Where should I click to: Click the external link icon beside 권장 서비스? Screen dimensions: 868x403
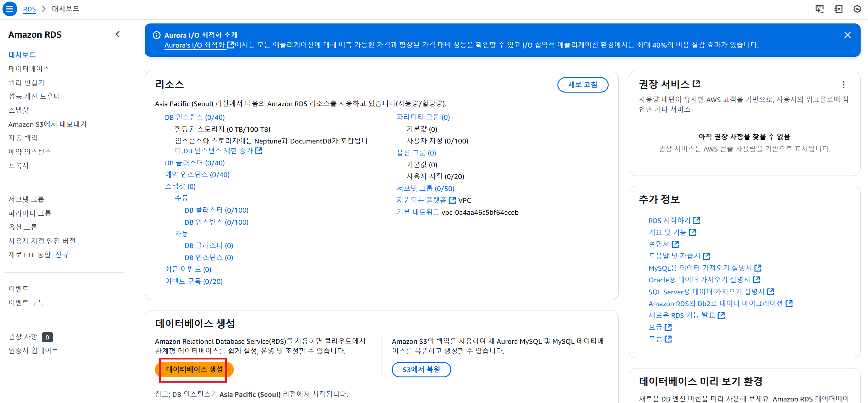pyautogui.click(x=696, y=84)
